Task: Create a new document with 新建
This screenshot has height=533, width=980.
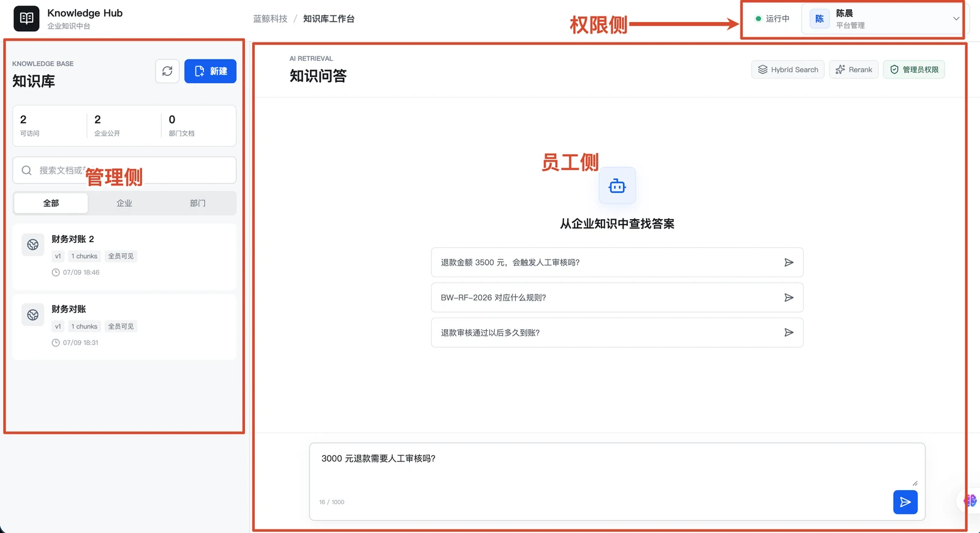Action: (210, 71)
